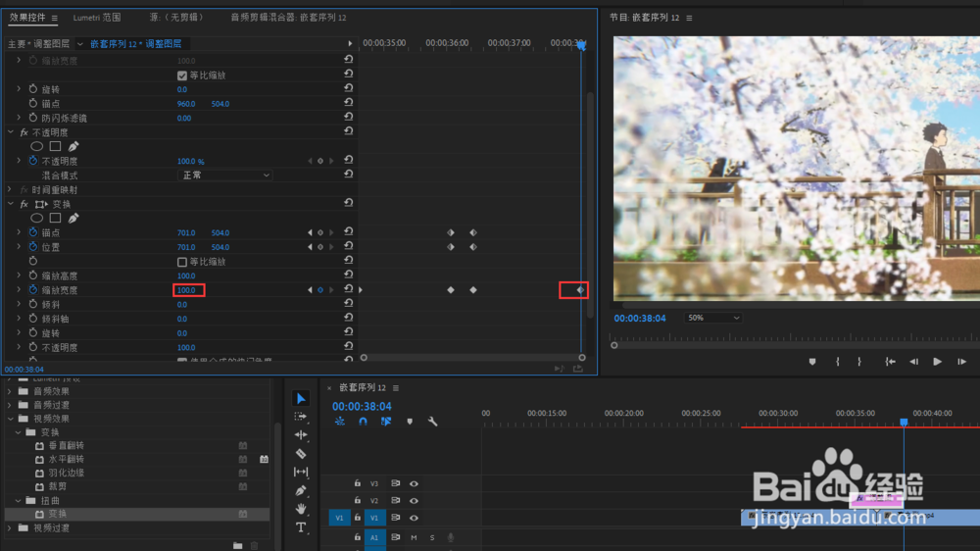
Task: Select the Type tool
Action: click(x=301, y=527)
